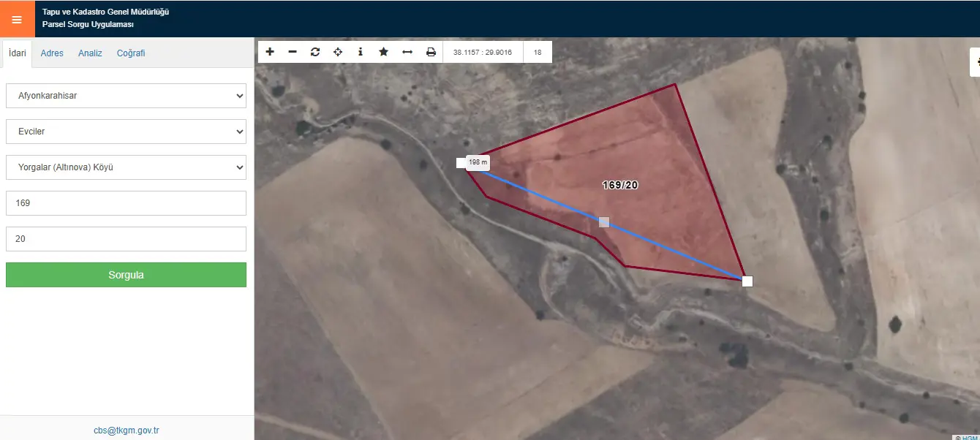Click the zoom level value 18
Viewport: 980px width, 440px height.
point(538,52)
